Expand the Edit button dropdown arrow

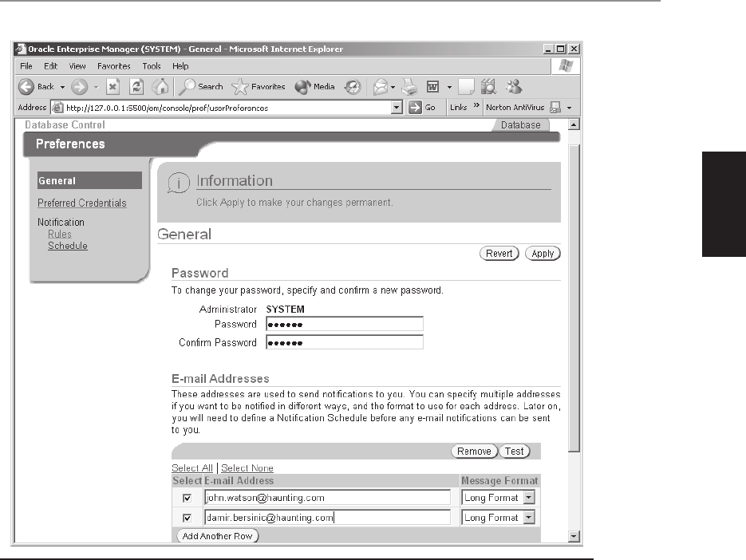click(449, 87)
